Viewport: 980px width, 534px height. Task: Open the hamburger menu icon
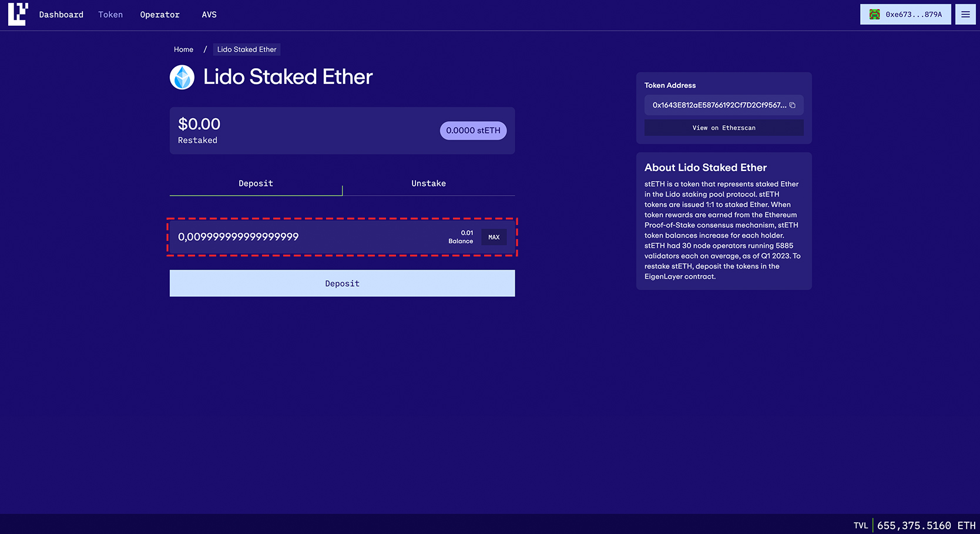(x=965, y=15)
